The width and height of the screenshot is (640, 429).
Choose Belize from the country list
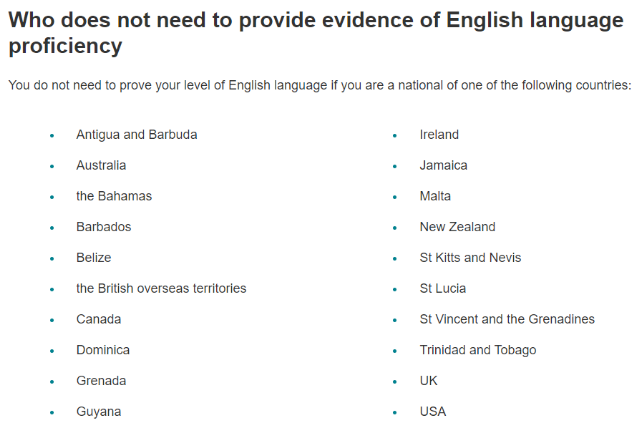(93, 258)
